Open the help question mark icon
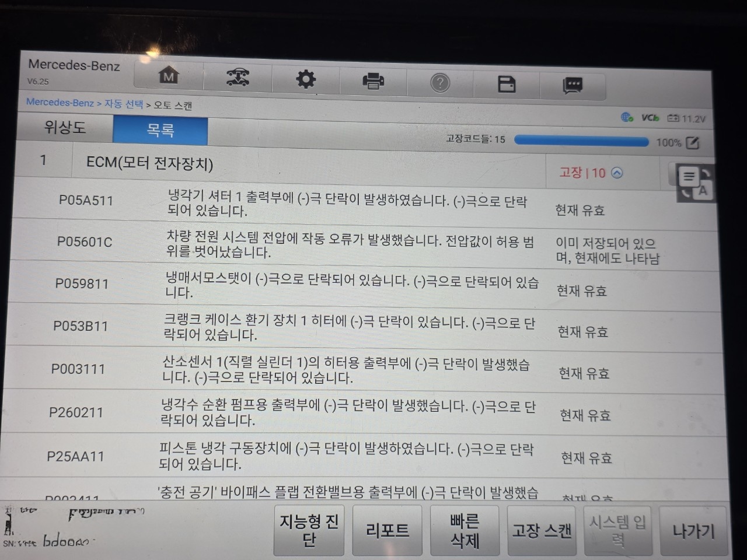747x560 pixels. [x=440, y=83]
